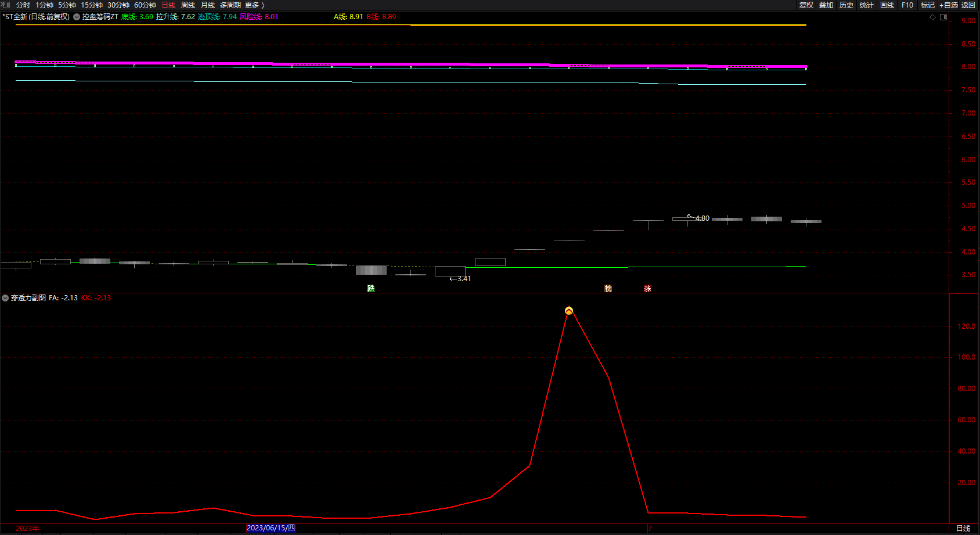This screenshot has height=535, width=980.
Task: Click the 返回 back button
Action: click(968, 5)
